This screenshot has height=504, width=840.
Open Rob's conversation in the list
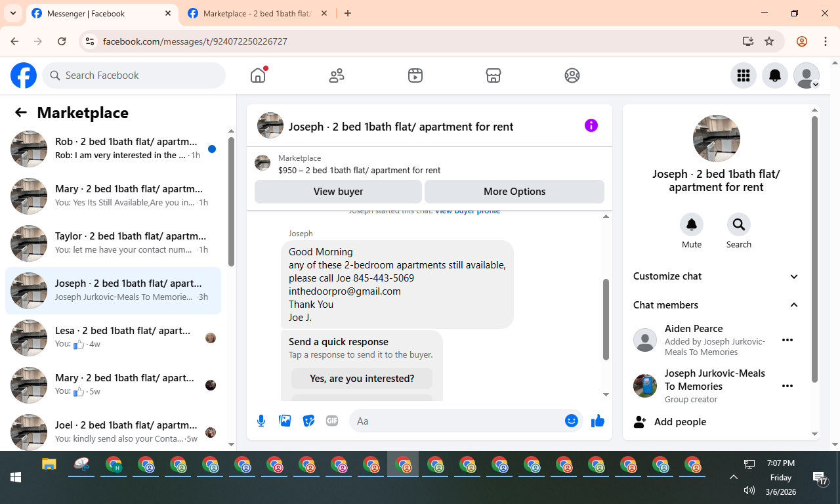click(113, 149)
